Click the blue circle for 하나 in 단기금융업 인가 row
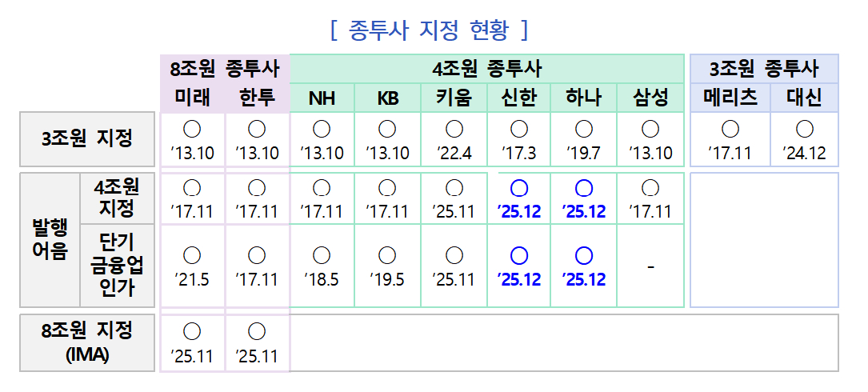This screenshot has height=392, width=868. click(584, 255)
